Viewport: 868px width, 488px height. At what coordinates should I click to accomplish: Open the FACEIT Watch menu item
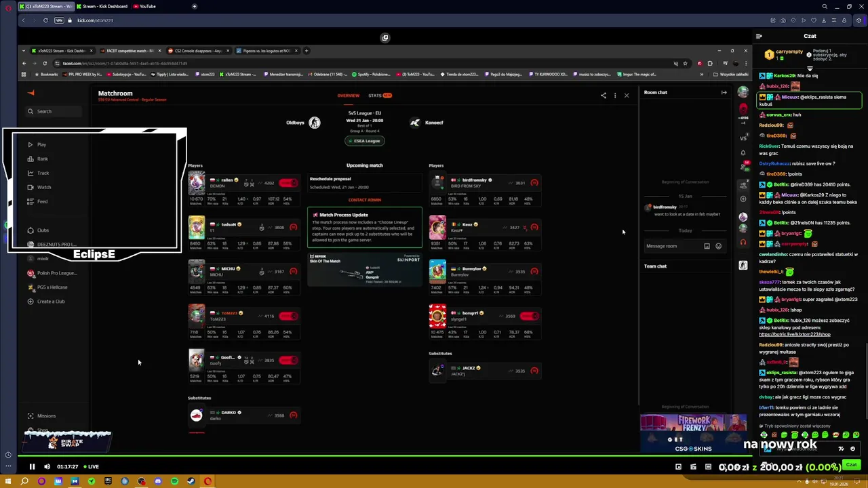pyautogui.click(x=39, y=187)
